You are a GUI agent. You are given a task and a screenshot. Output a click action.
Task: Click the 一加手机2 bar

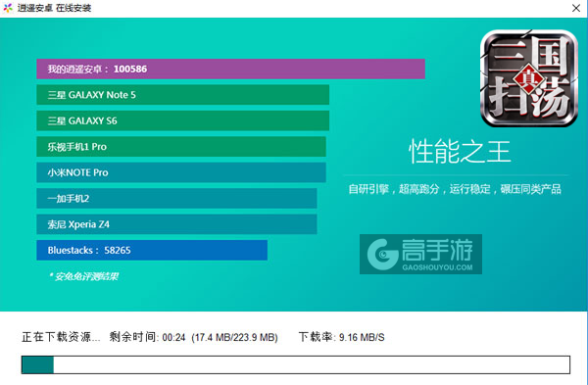pyautogui.click(x=176, y=198)
